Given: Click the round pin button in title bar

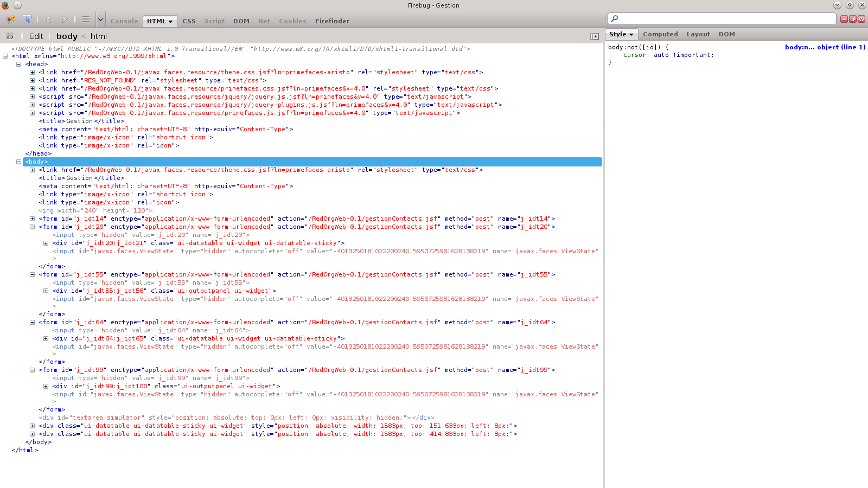Looking at the screenshot, I should (x=17, y=5).
